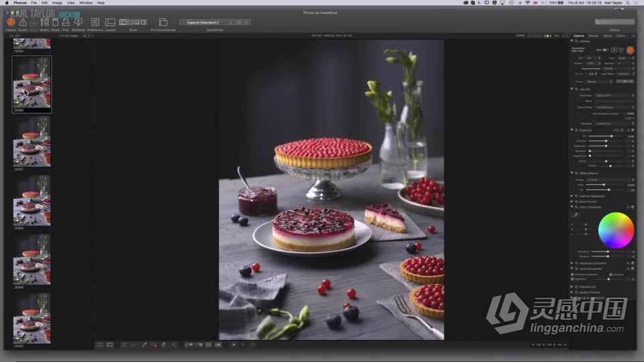The width and height of the screenshot is (644, 362).
Task: Open the Phocus application menu
Action: coord(19,3)
